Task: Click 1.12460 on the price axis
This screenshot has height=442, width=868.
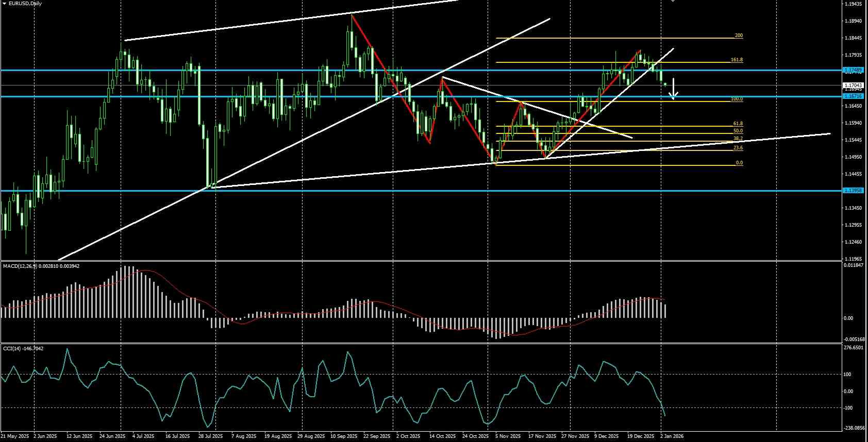Action: [855, 242]
